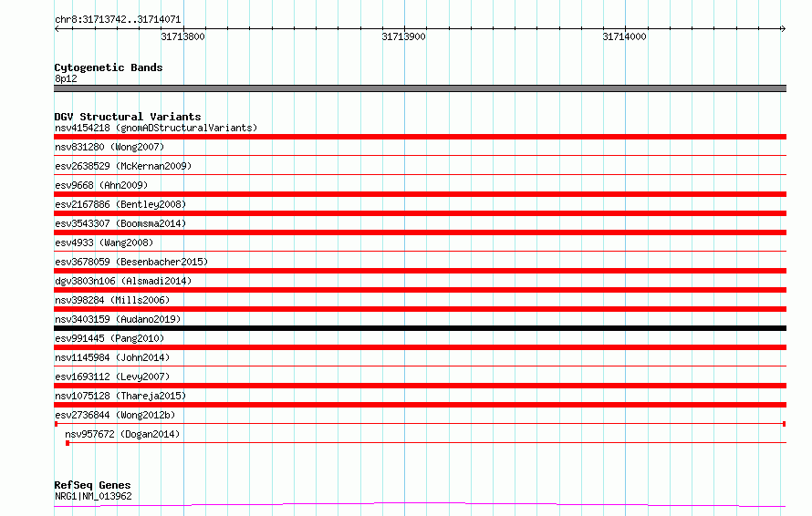Select the DGV Structural Variants track title
812x516 pixels.
[128, 117]
